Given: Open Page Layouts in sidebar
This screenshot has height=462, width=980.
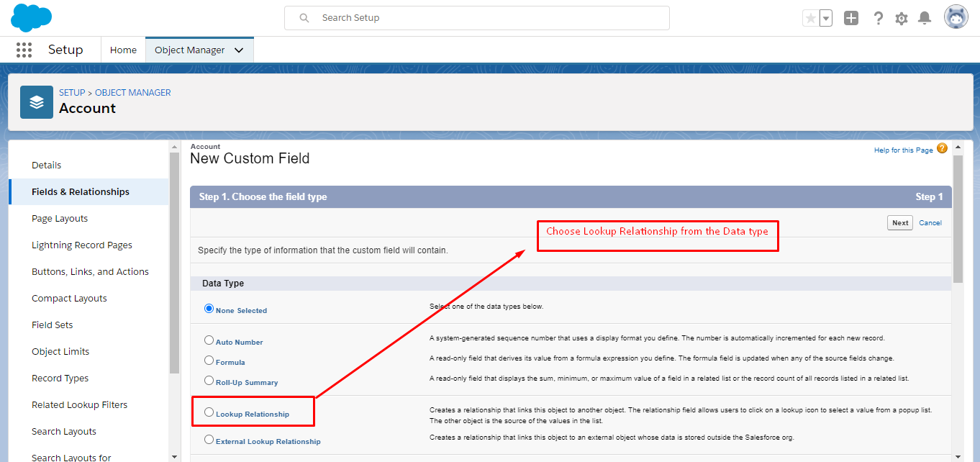Looking at the screenshot, I should (60, 219).
